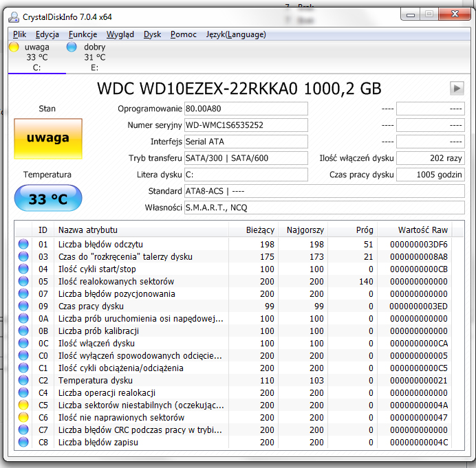The width and height of the screenshot is (476, 468).
Task: Click yellow warning icon for attribute C5
Action: (23, 405)
